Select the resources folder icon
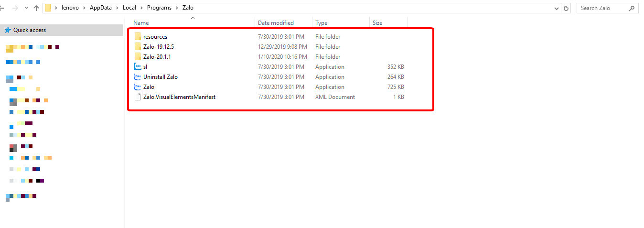The image size is (644, 228). coord(138,37)
